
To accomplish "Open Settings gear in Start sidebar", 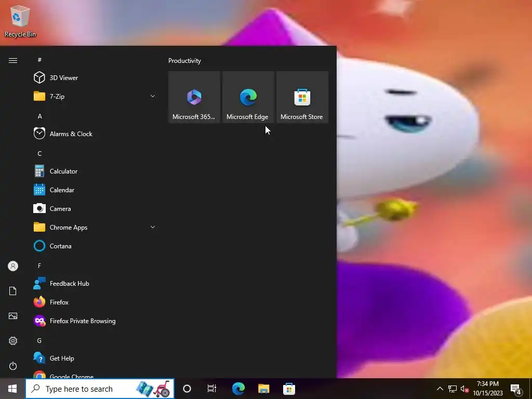I will (x=13, y=341).
